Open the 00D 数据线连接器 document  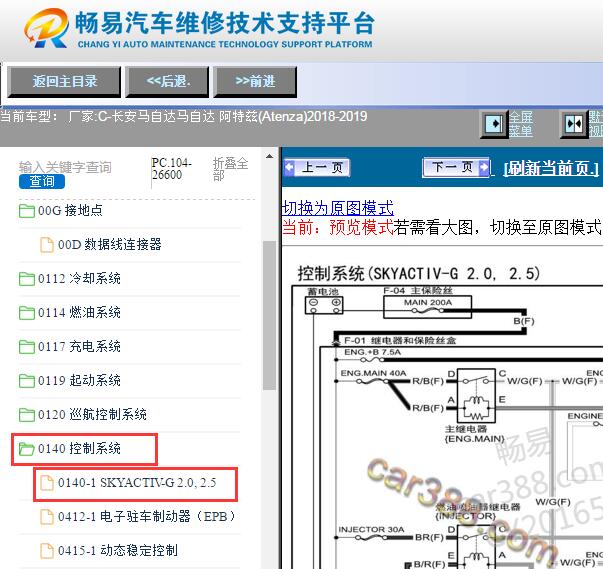tap(110, 244)
